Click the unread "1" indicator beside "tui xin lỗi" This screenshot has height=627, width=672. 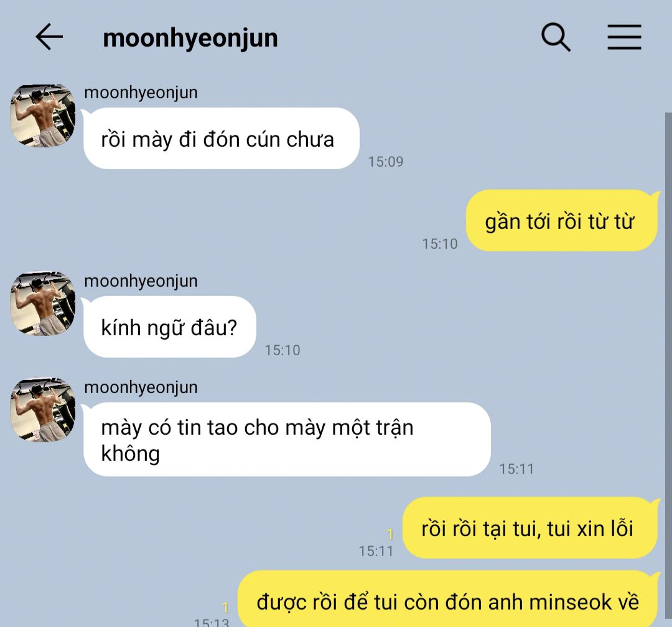[390, 534]
